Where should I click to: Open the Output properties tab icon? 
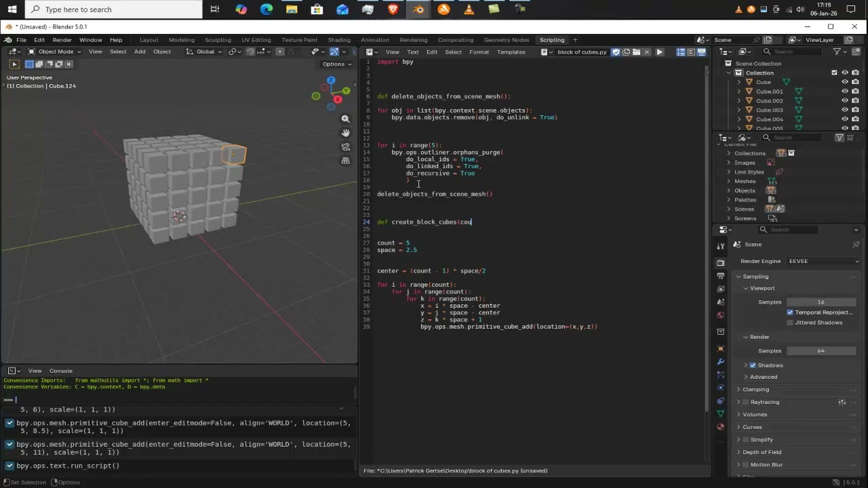[720, 276]
